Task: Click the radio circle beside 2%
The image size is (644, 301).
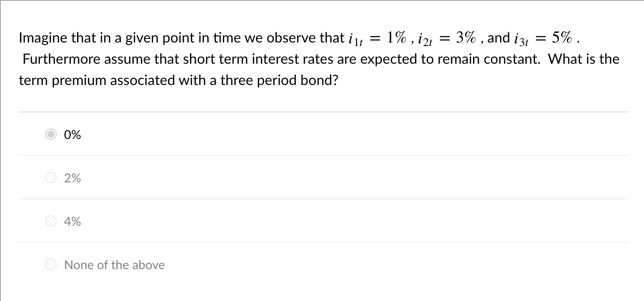Action: pyautogui.click(x=51, y=178)
